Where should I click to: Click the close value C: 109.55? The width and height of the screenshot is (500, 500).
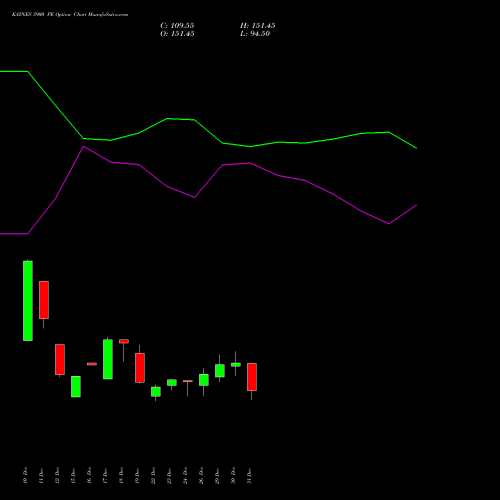click(x=177, y=26)
